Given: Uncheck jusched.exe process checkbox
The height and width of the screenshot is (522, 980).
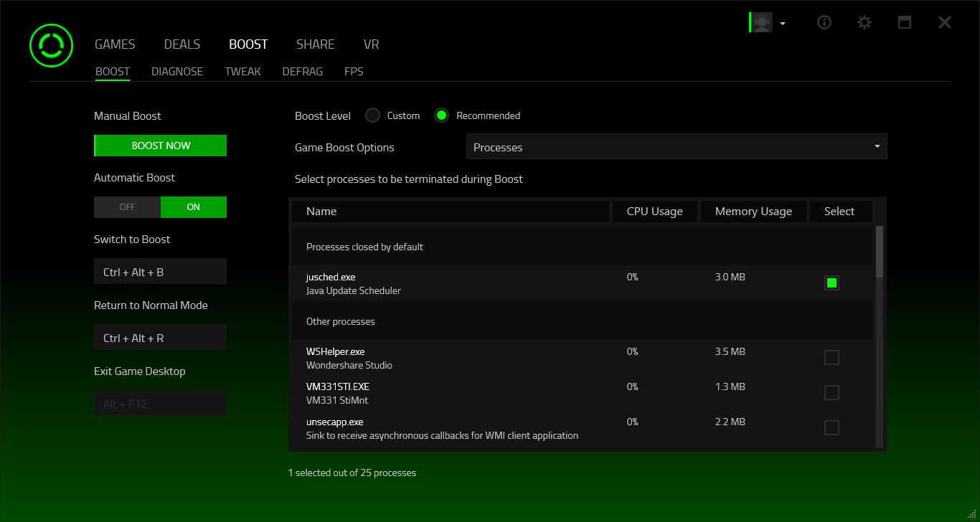Looking at the screenshot, I should point(831,283).
